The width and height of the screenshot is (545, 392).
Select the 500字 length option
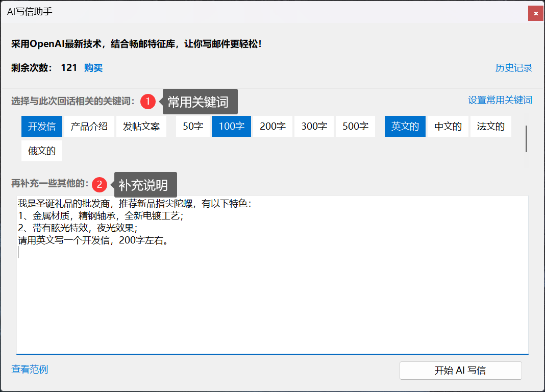(x=355, y=126)
